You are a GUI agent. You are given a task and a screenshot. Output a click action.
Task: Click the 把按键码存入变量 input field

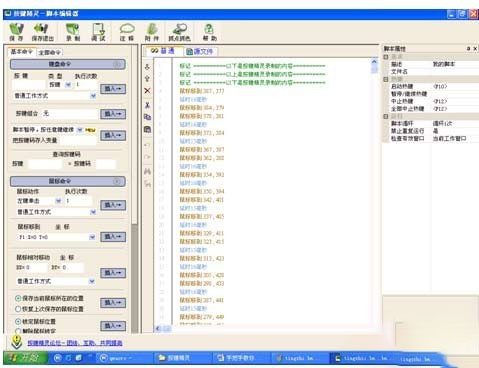(x=78, y=140)
